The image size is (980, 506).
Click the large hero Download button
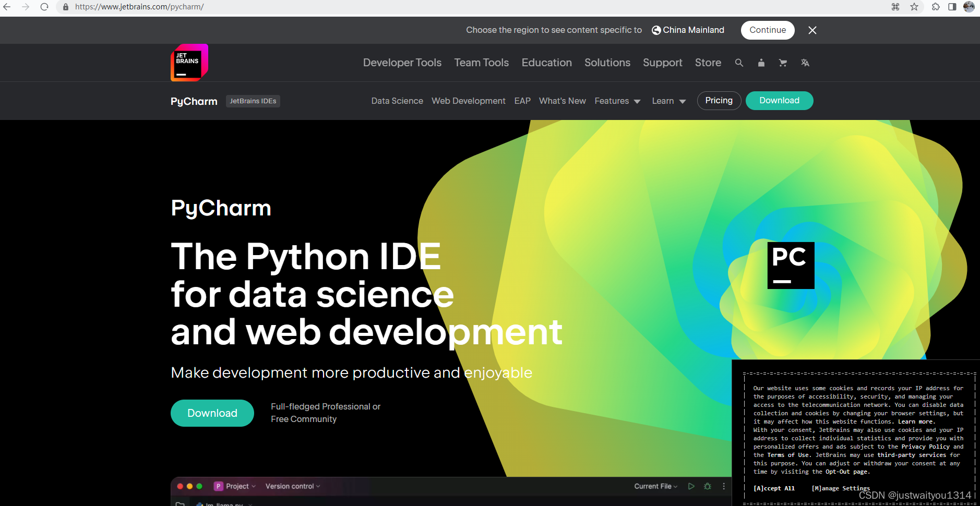click(212, 413)
